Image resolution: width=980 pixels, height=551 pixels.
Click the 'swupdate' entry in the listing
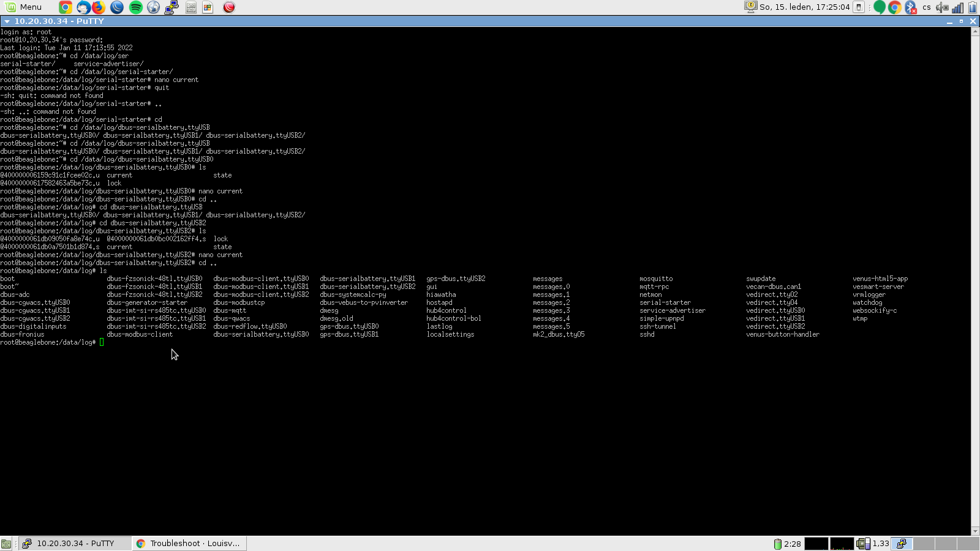(761, 279)
